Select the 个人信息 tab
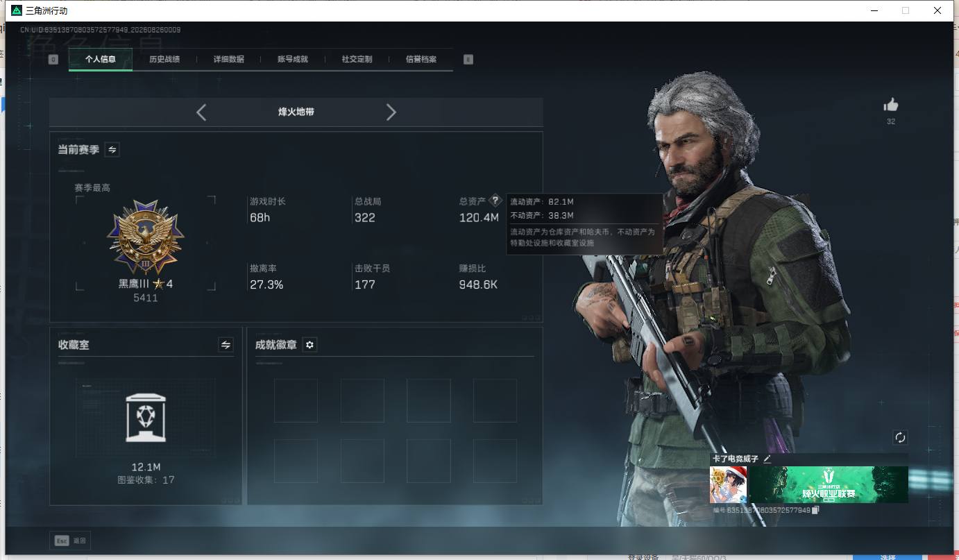 click(x=101, y=60)
